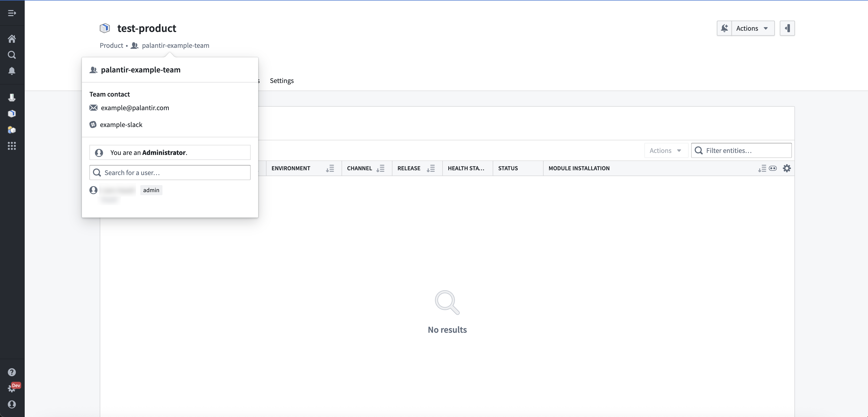Click the table settings gear icon
The height and width of the screenshot is (417, 868).
pyautogui.click(x=786, y=168)
